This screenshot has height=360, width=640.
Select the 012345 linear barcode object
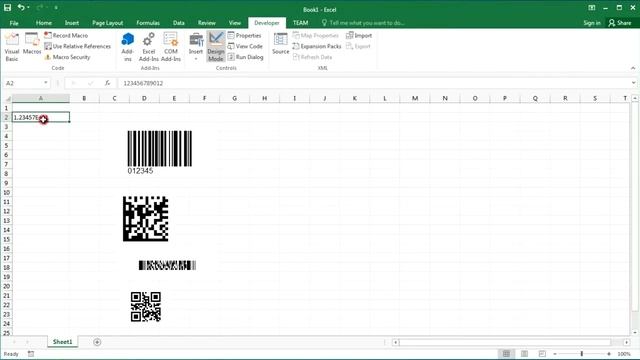click(160, 153)
